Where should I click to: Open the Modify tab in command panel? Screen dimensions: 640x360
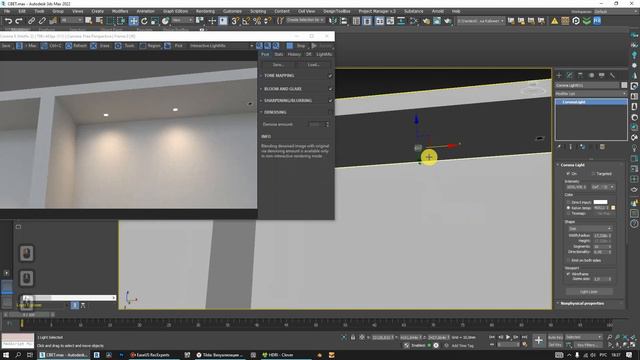(570, 76)
